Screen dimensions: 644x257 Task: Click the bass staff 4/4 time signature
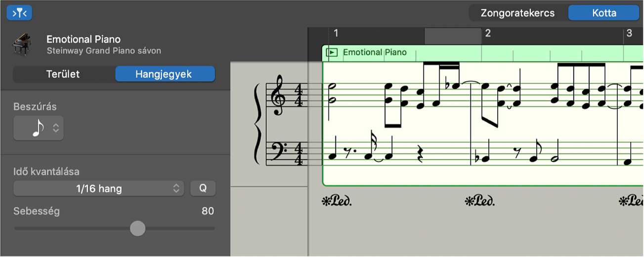[x=299, y=155]
